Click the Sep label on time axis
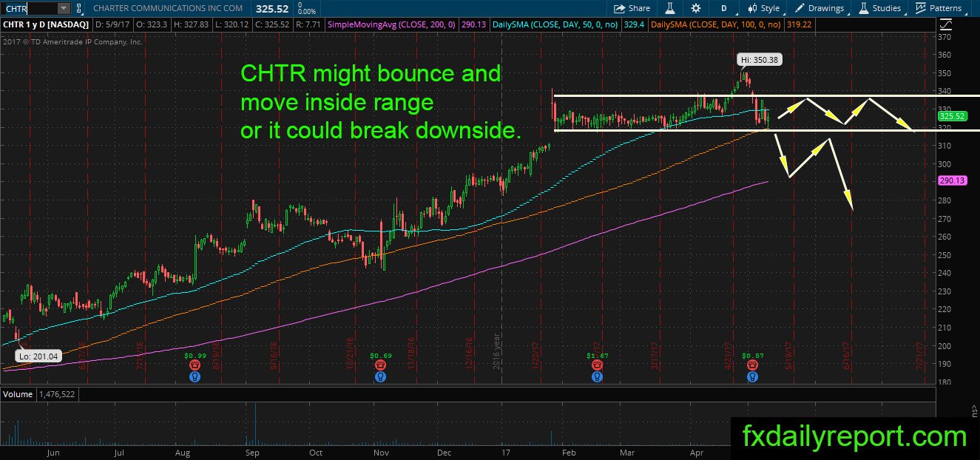Screen dimensions: 980x460 point(252,453)
